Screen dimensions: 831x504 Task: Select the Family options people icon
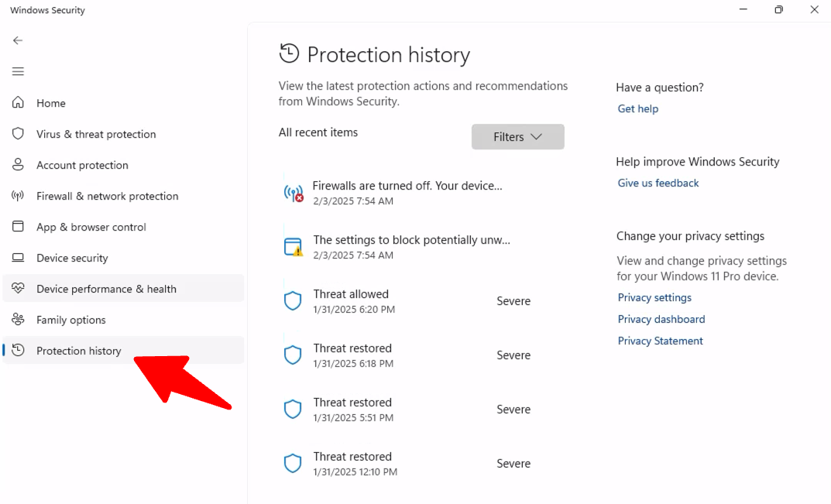(x=18, y=319)
